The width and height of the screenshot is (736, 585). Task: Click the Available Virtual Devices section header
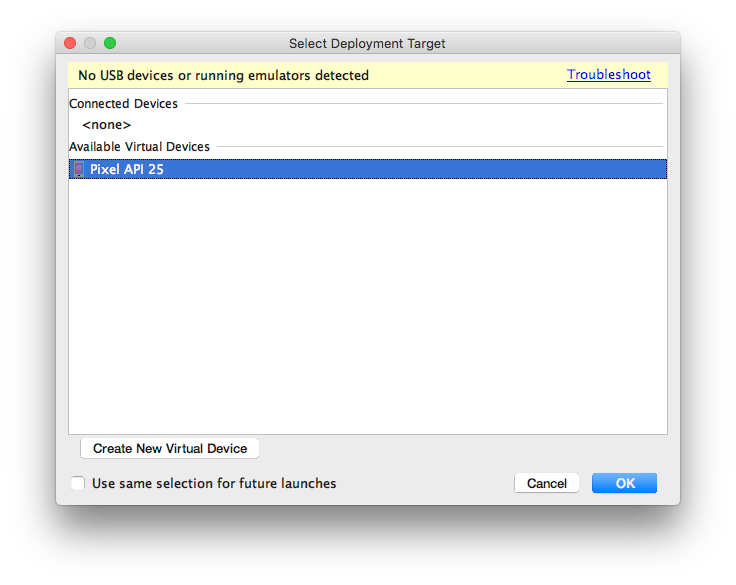click(x=139, y=146)
